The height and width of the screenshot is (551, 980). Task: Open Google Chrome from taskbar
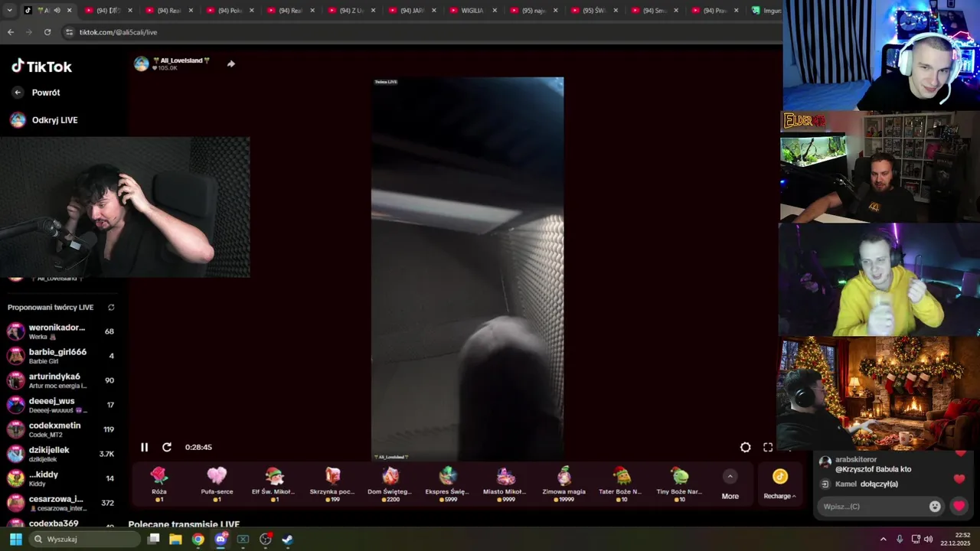(x=198, y=540)
